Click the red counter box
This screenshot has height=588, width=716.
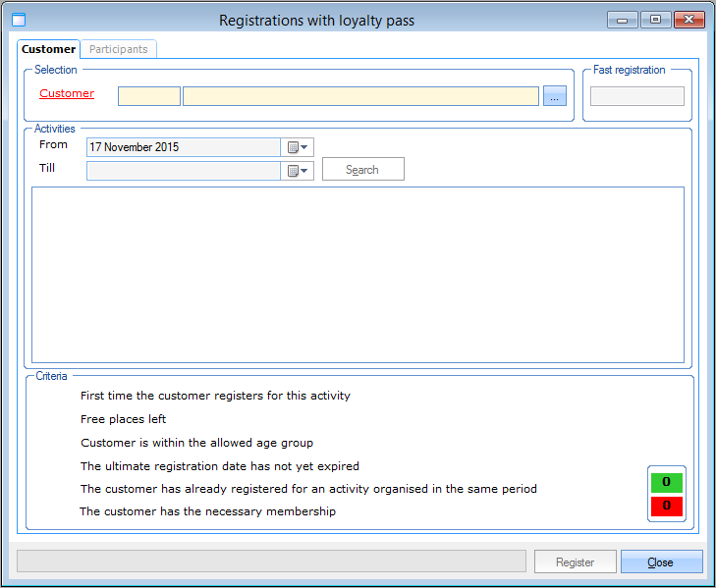[x=667, y=506]
